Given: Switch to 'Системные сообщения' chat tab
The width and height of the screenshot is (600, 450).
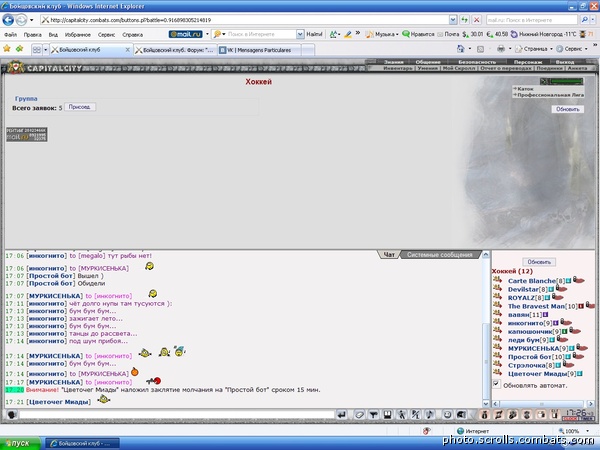Looking at the screenshot, I should point(440,255).
